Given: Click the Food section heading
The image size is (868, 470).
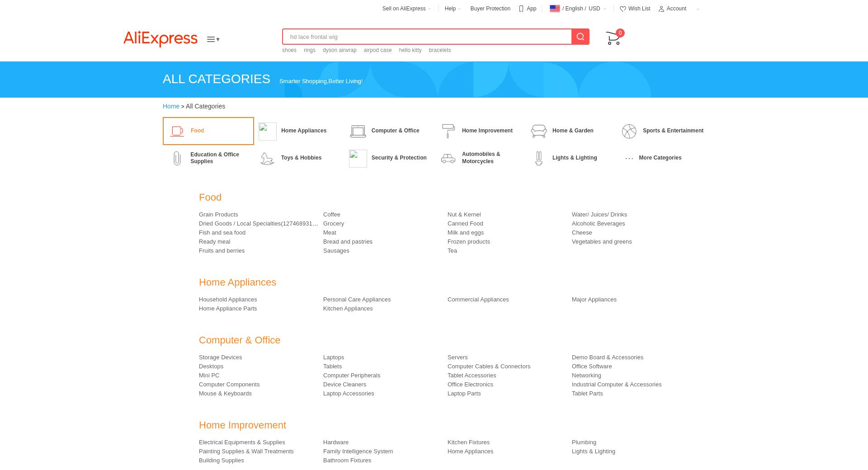Looking at the screenshot, I should [210, 197].
